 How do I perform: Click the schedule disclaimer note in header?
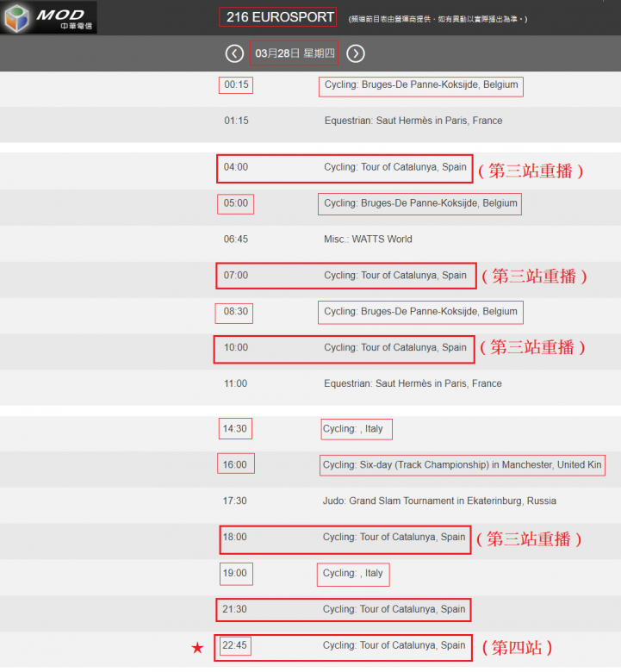[x=438, y=19]
